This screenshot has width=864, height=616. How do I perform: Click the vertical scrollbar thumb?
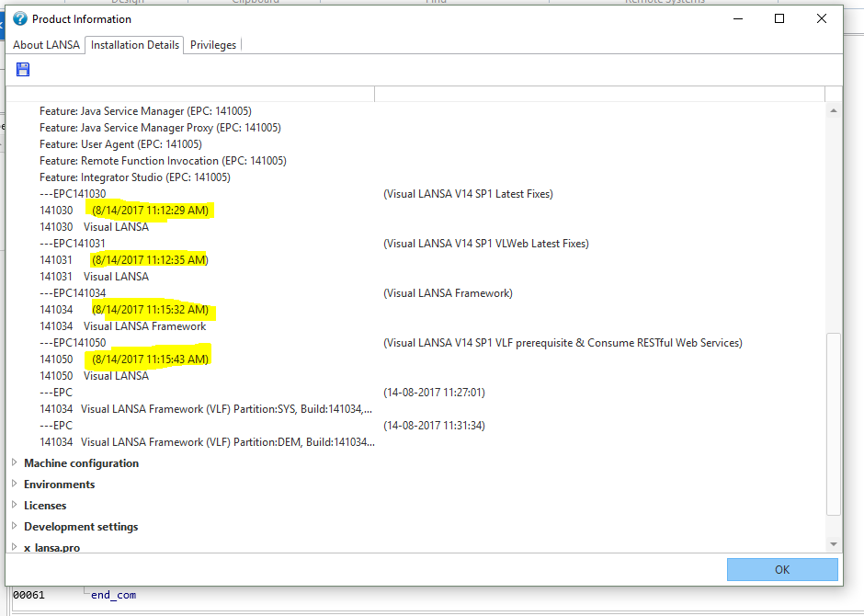833,424
